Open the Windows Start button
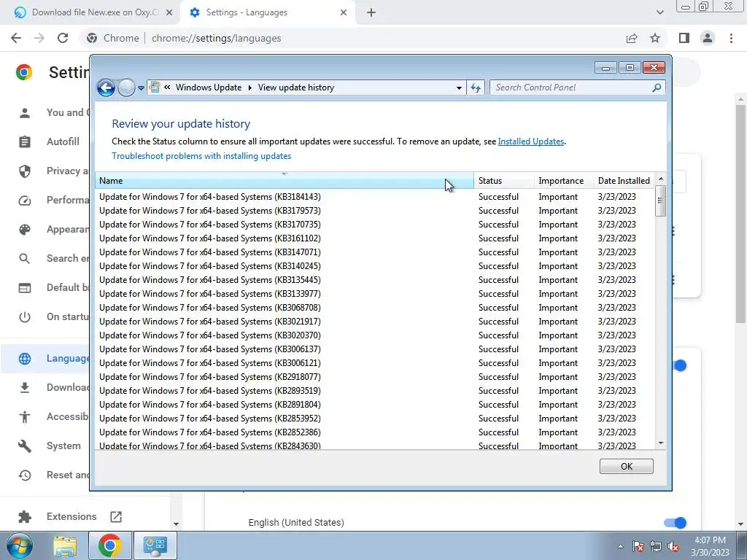 pos(19,545)
